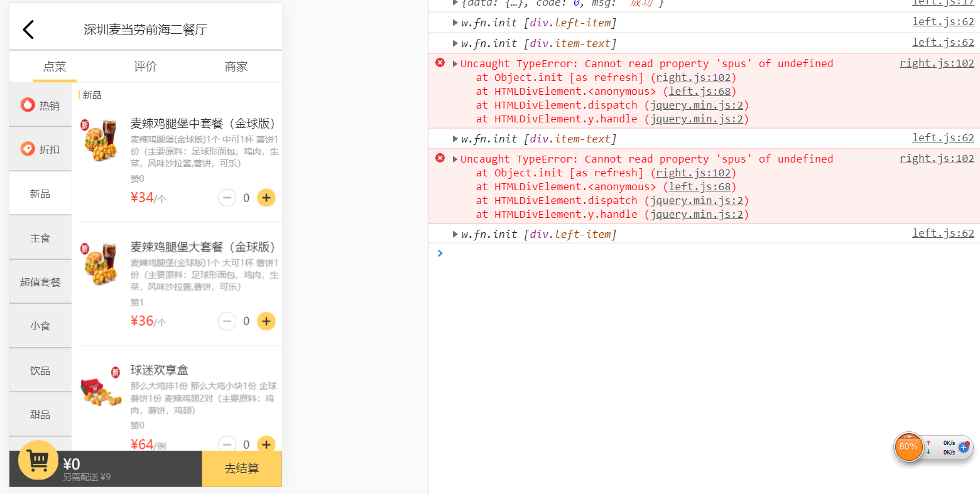Open 球迷欢享盒 product thumbnail
The image size is (980, 494).
pos(101,387)
